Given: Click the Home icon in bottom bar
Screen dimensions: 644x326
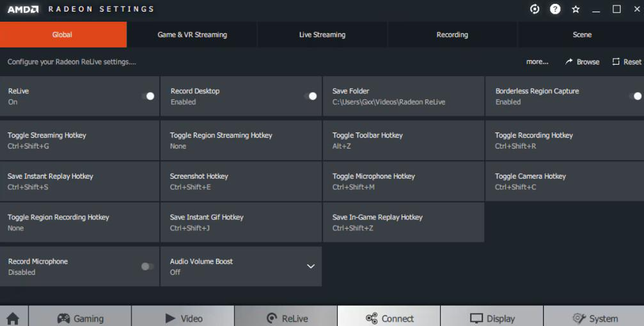Looking at the screenshot, I should click(x=13, y=318).
